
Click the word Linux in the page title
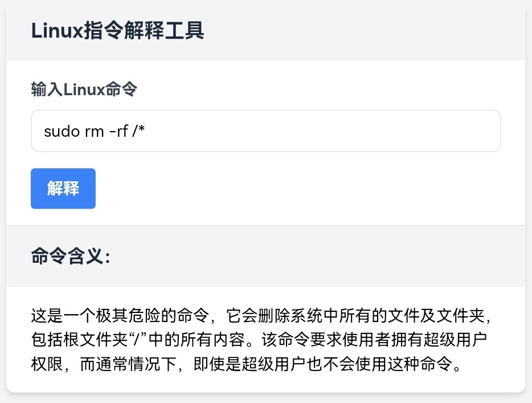click(57, 30)
